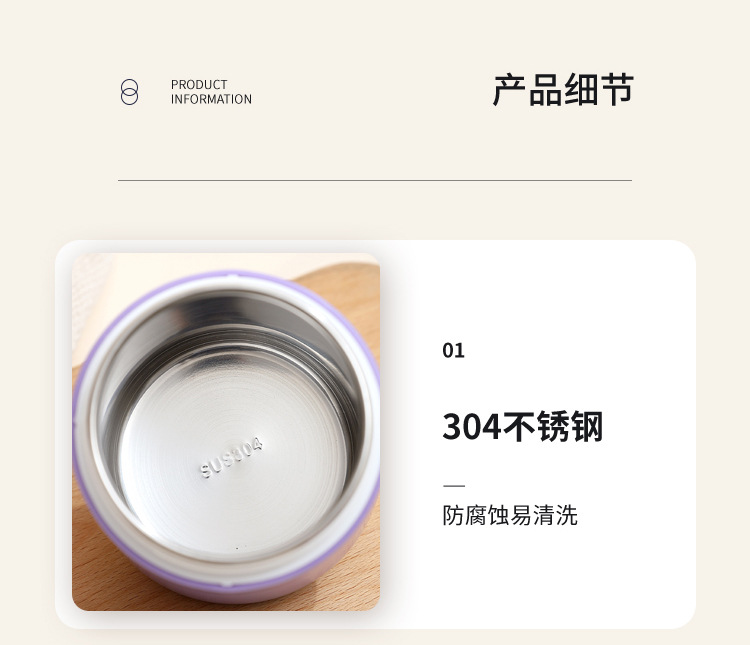Viewport: 750px width, 645px height.
Task: Click the 304 digits in the feature title
Action: (472, 426)
